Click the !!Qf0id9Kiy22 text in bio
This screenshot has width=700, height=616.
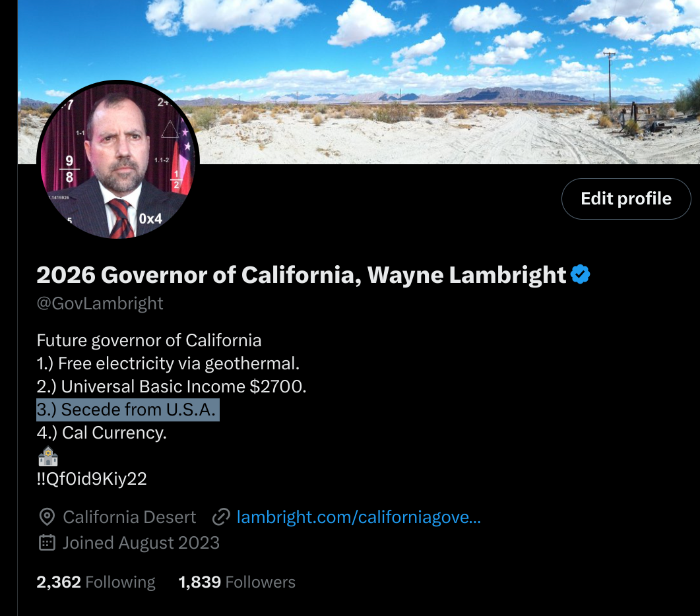click(92, 479)
